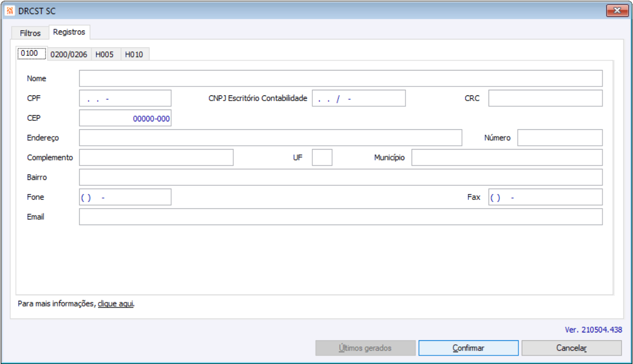Click the Últimos gerados button
This screenshot has height=364, width=633.
coord(365,348)
